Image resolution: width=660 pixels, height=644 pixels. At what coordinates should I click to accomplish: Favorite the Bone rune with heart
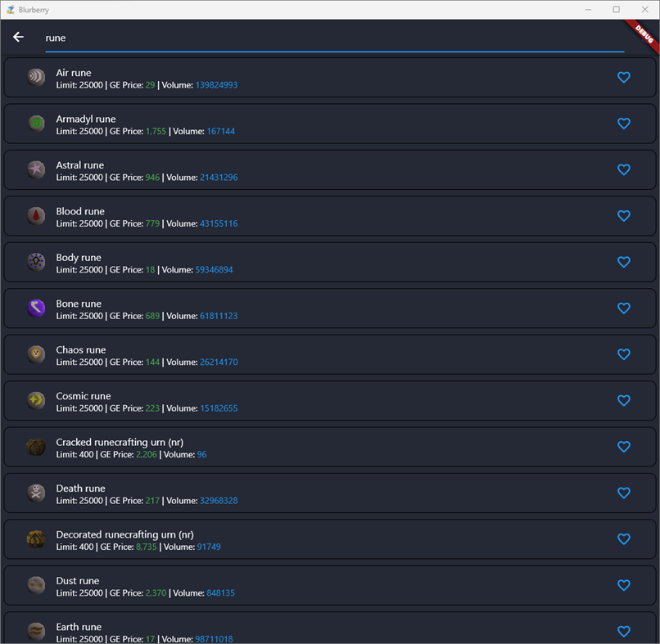pos(624,308)
